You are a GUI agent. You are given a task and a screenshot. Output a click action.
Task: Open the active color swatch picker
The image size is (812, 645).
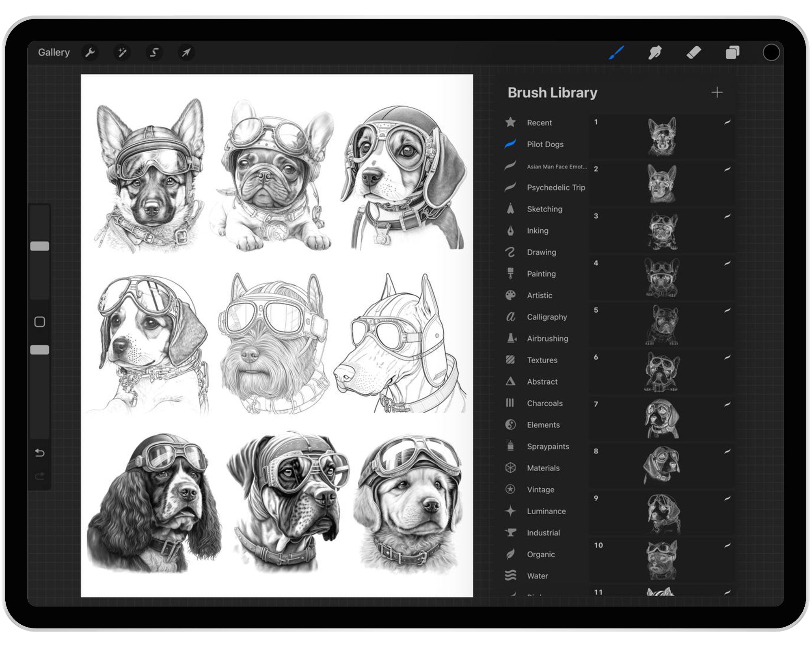coord(772,52)
